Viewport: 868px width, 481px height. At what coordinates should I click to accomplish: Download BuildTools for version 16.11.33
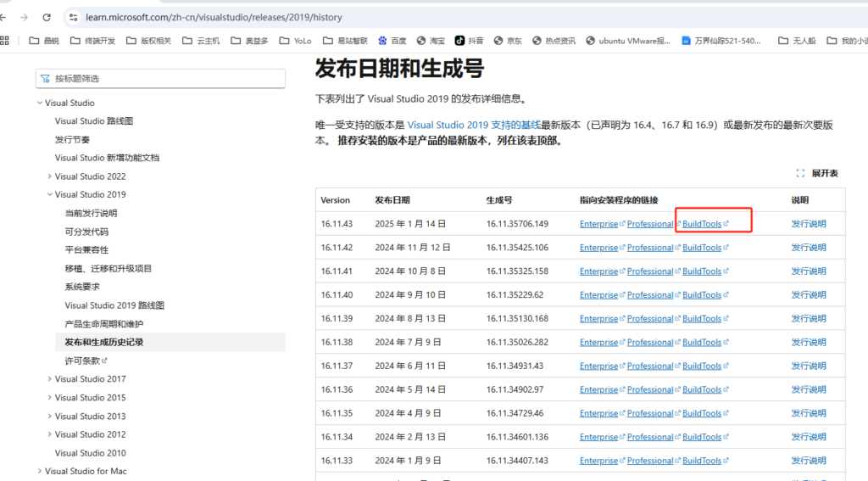tap(702, 461)
